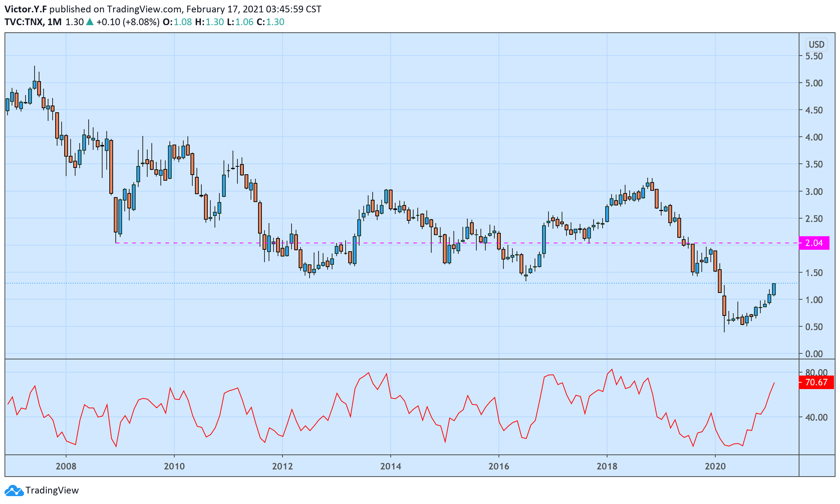Select the red 70.67 RSI value label
Image resolution: width=840 pixels, height=504 pixels.
point(816,382)
